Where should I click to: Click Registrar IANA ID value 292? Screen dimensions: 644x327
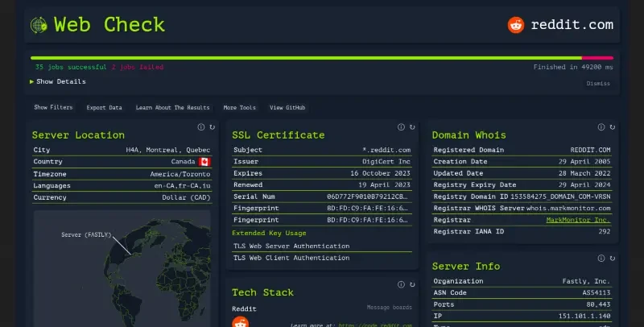tap(605, 231)
